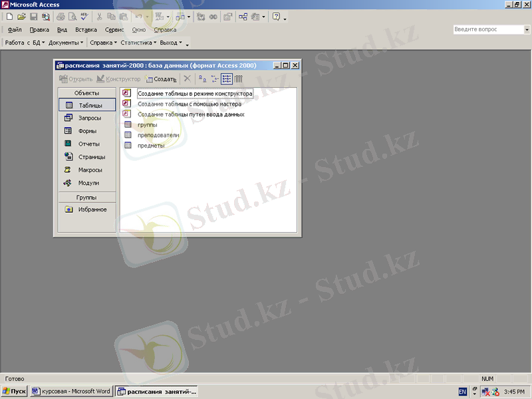532x399 pixels.
Task: Open the Undo dropdown arrow
Action: 147,17
